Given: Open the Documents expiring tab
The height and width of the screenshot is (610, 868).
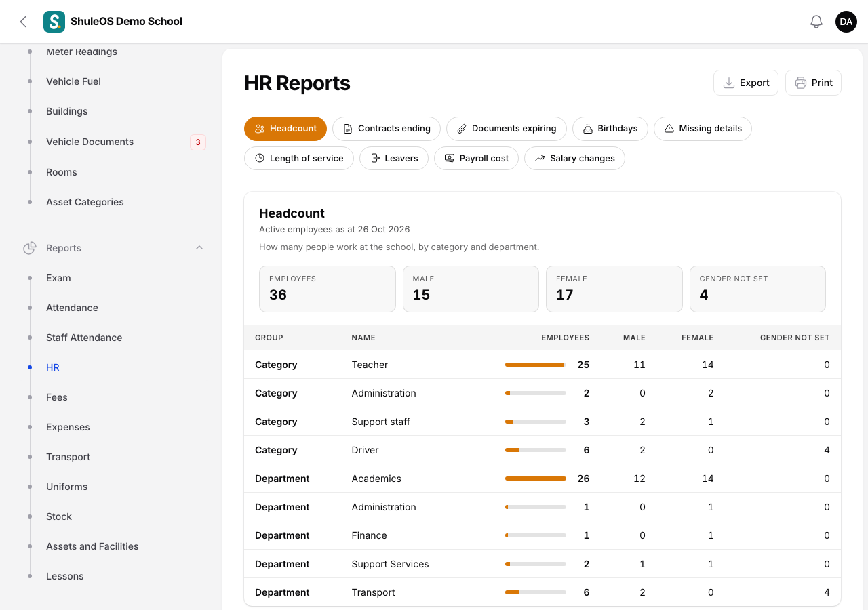Looking at the screenshot, I should (507, 129).
